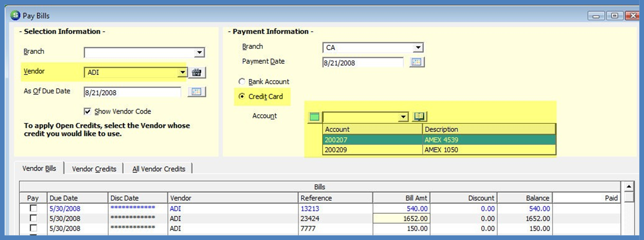Image resolution: width=644 pixels, height=240 pixels.
Task: Click the Payment Date input field
Action: pyautogui.click(x=363, y=63)
